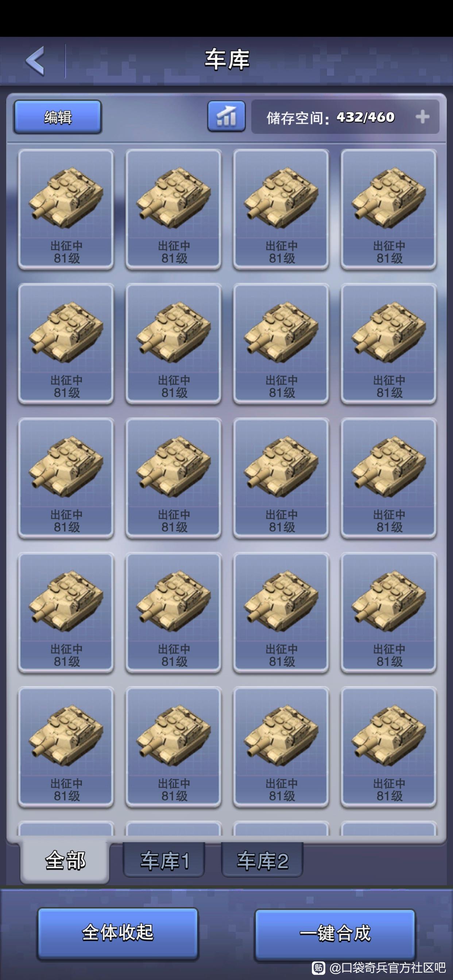This screenshot has width=453, height=980.
Task: Tap the plus icon to expand storage
Action: click(x=423, y=117)
